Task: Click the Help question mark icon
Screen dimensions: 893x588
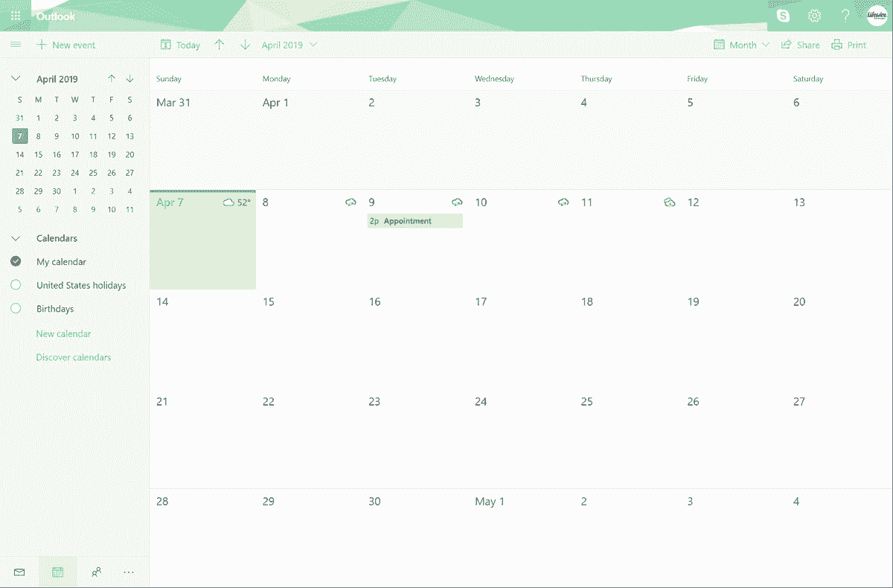Action: 845,15
